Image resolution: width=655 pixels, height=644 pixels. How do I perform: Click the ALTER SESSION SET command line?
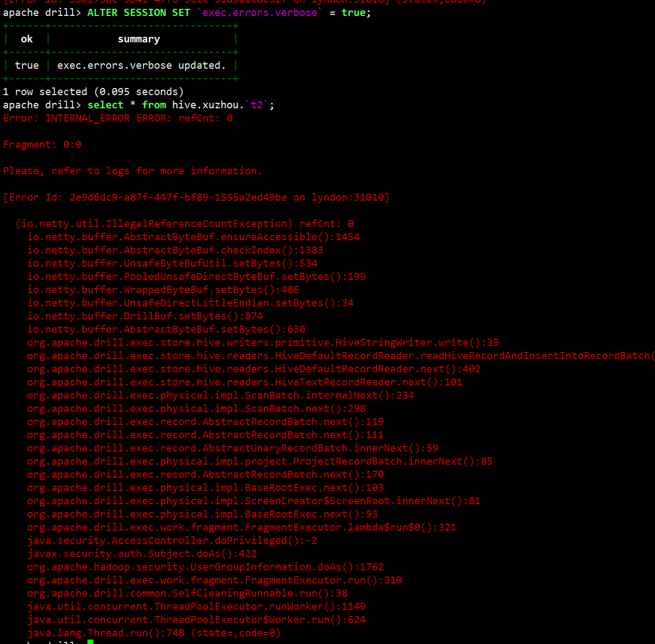click(x=187, y=13)
